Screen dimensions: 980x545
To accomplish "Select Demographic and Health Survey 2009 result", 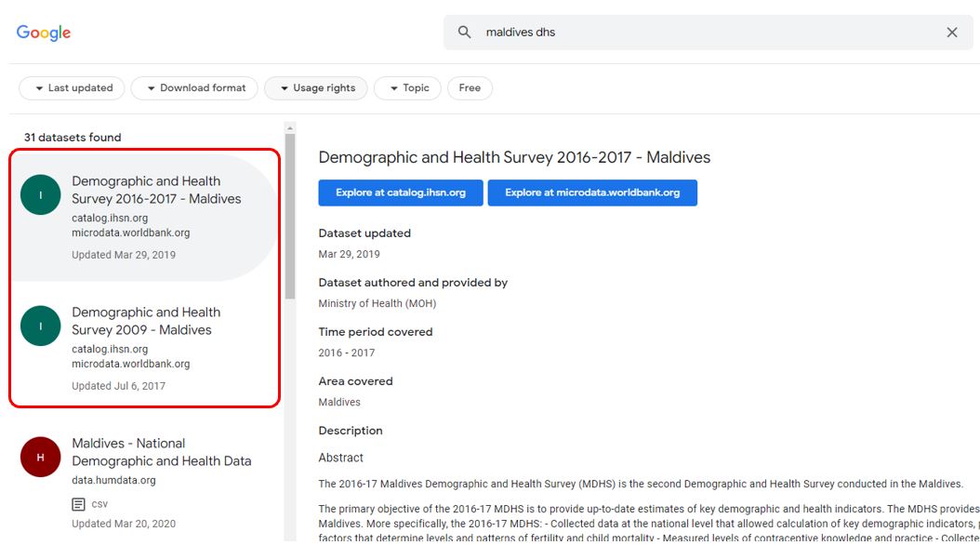I will [146, 321].
